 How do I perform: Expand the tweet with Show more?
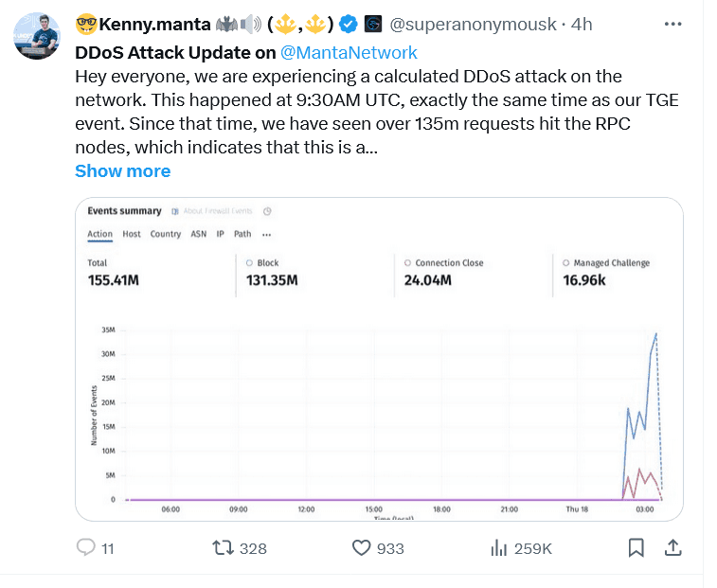click(122, 171)
